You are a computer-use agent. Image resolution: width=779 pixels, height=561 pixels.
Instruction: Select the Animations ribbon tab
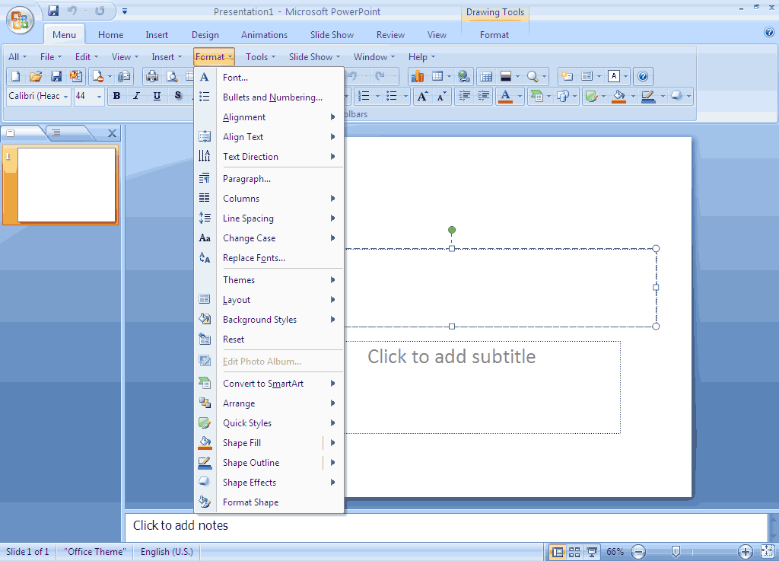[x=264, y=35]
